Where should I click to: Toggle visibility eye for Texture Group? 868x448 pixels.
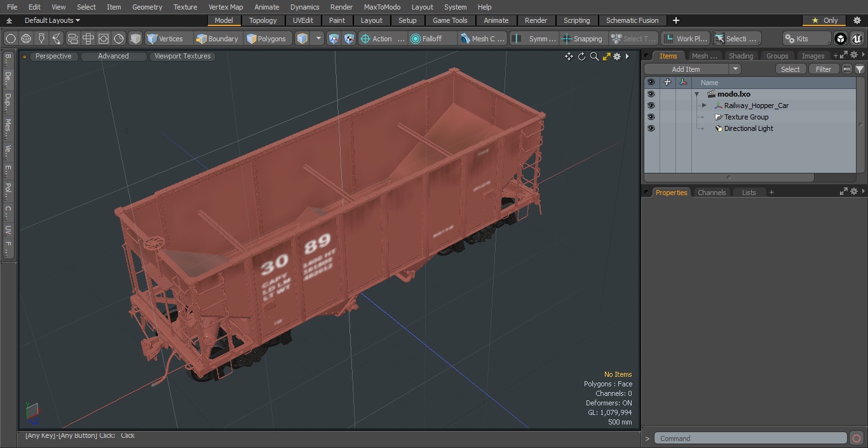point(651,117)
